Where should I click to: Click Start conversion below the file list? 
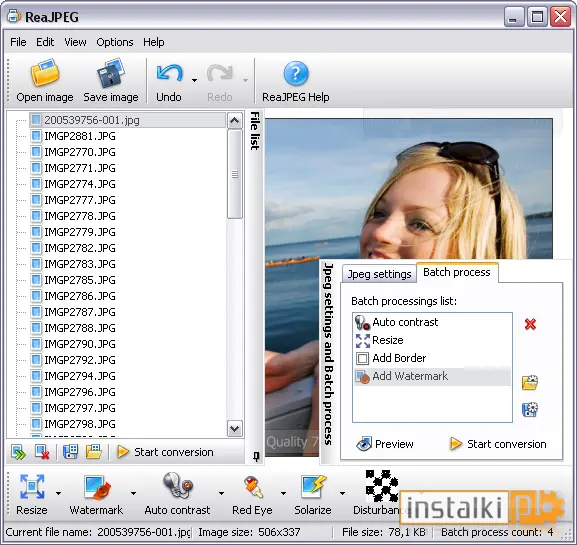(x=165, y=452)
